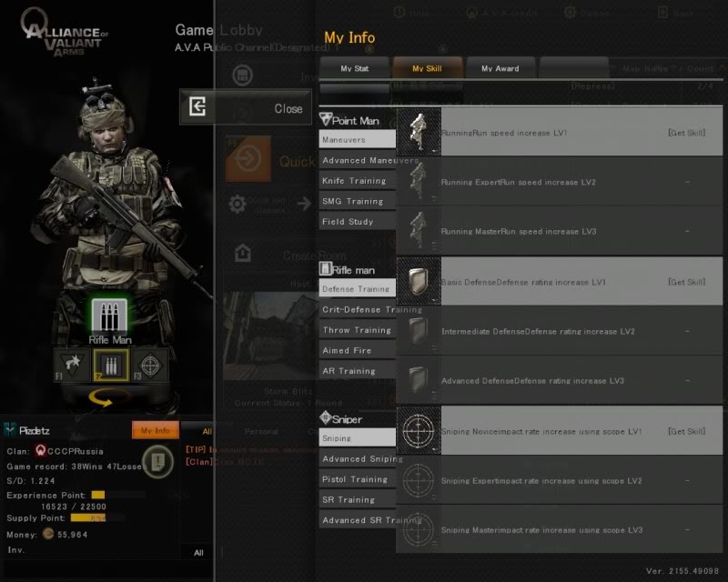Click the large Rifle Man bullets badge
Screen dimensions: 728x582
pyautogui.click(x=109, y=316)
